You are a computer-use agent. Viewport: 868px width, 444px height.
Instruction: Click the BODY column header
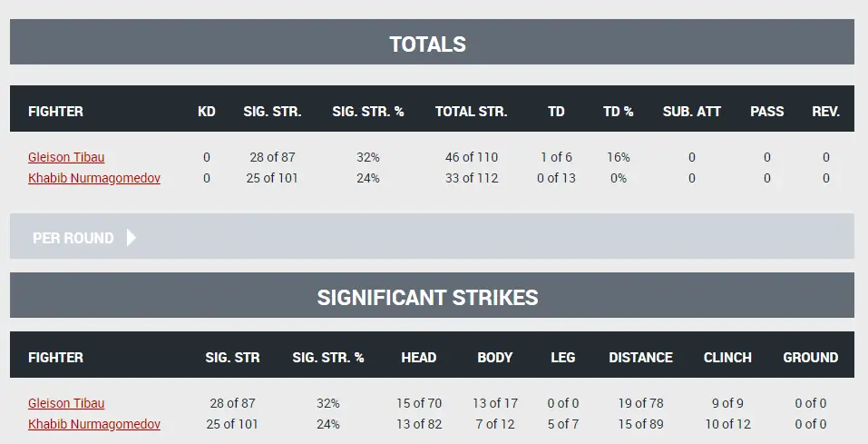[495, 358]
